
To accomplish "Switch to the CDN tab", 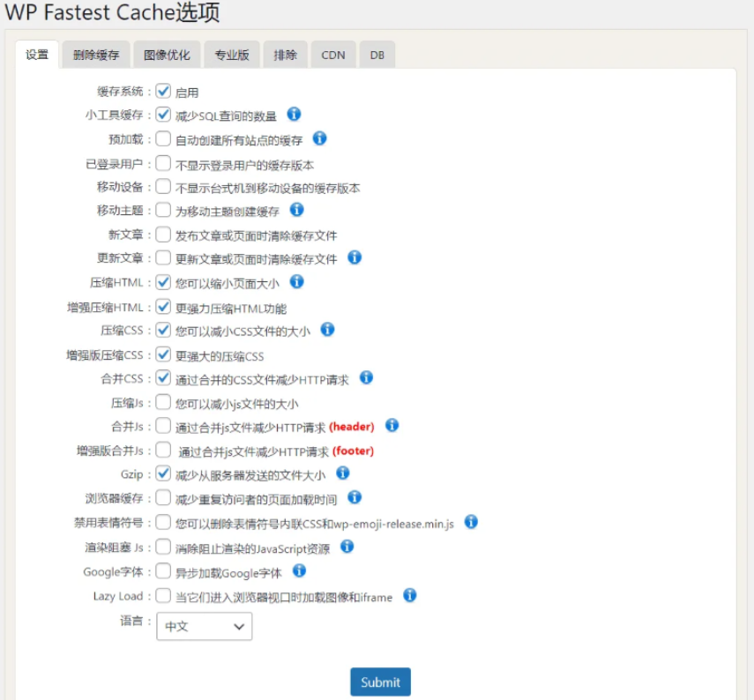I will pyautogui.click(x=332, y=54).
